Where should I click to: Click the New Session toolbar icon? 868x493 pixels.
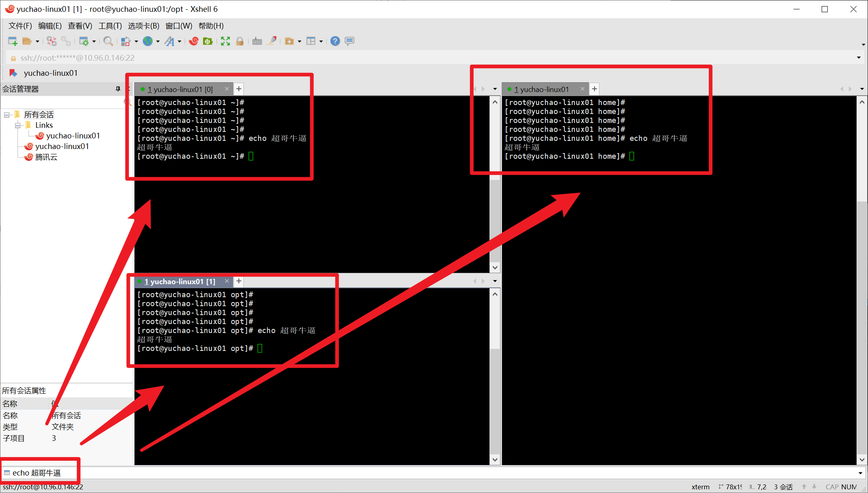(13, 41)
